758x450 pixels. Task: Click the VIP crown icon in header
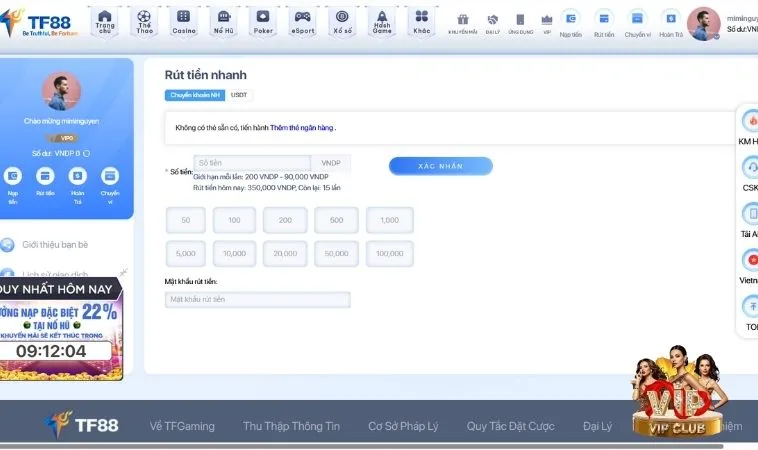547,19
